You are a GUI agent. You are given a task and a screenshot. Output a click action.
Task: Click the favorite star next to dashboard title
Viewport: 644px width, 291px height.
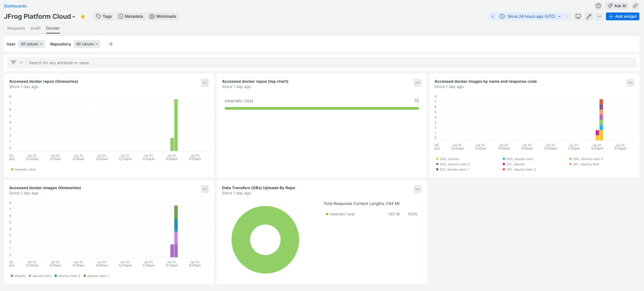(x=83, y=17)
